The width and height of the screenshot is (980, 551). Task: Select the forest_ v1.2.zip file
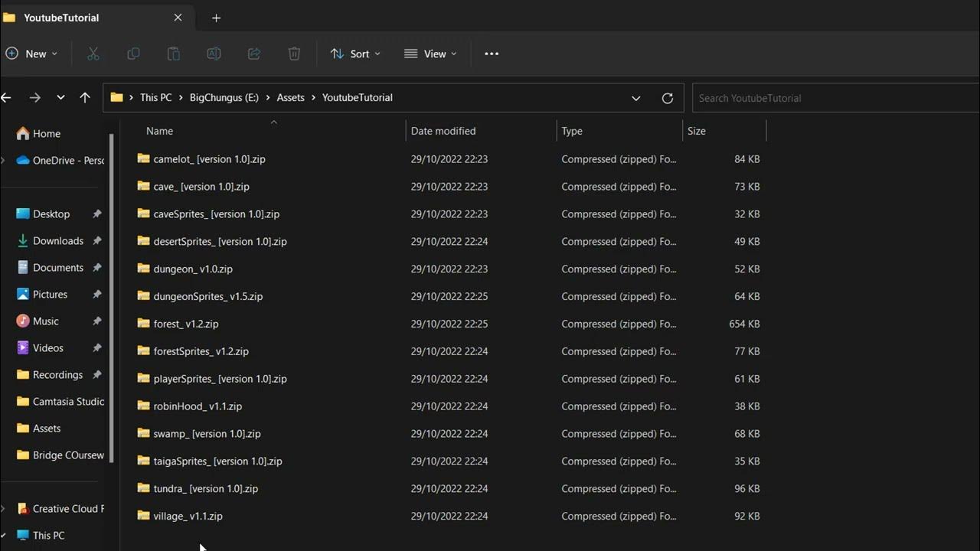[186, 324]
